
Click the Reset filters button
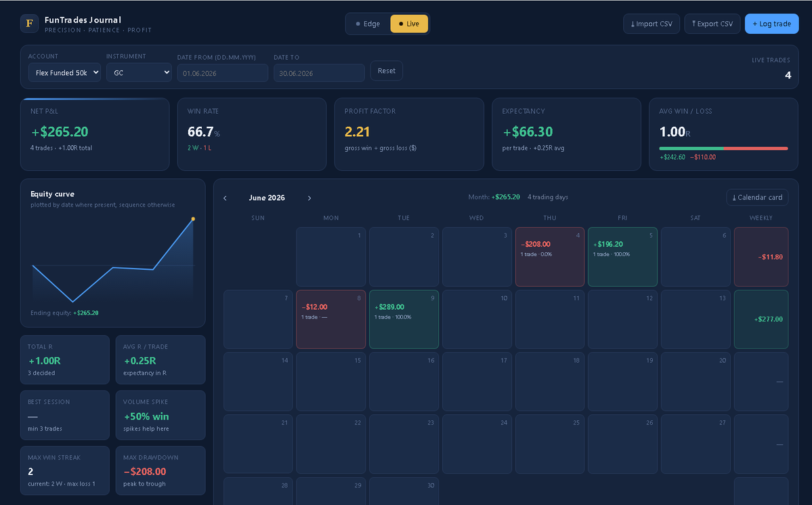[x=386, y=71]
